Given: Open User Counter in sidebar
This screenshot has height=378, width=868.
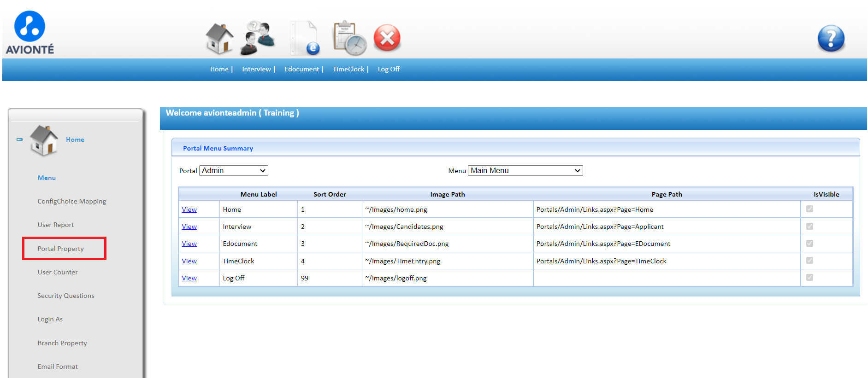Looking at the screenshot, I should [58, 272].
